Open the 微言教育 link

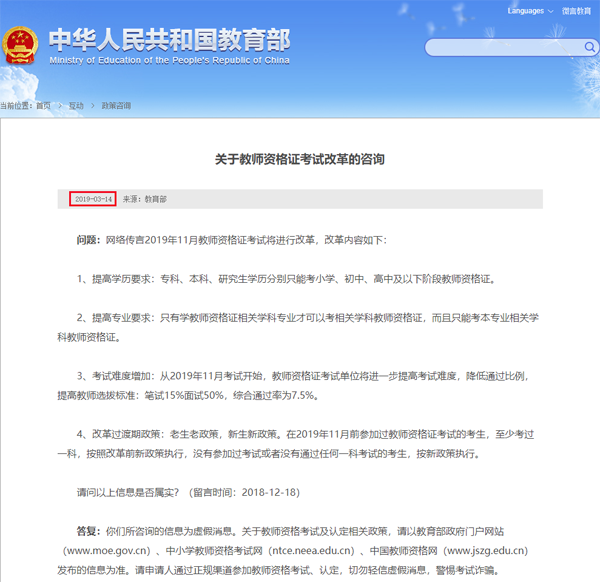pyautogui.click(x=574, y=10)
